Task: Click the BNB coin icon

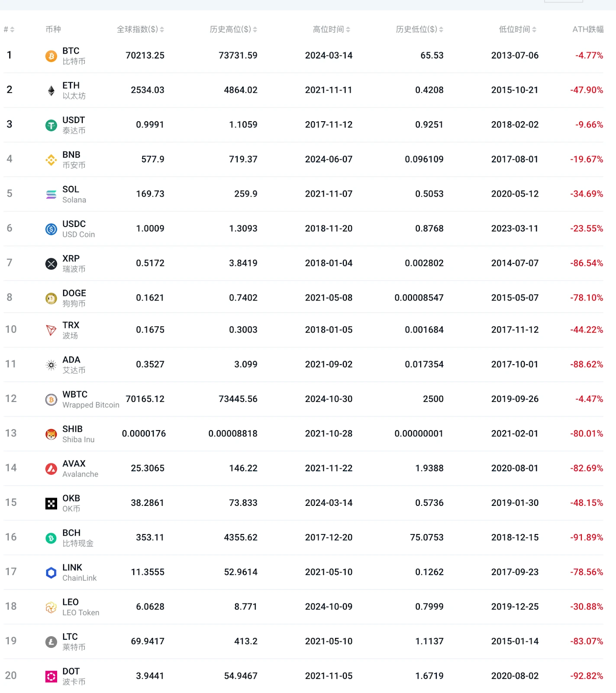Action: 51,160
